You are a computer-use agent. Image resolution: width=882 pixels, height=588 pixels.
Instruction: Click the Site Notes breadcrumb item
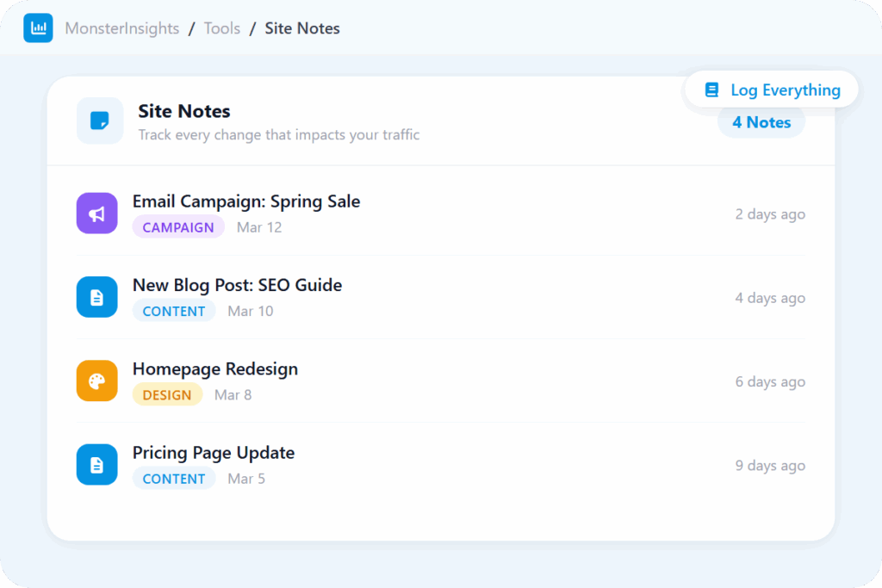tap(302, 28)
